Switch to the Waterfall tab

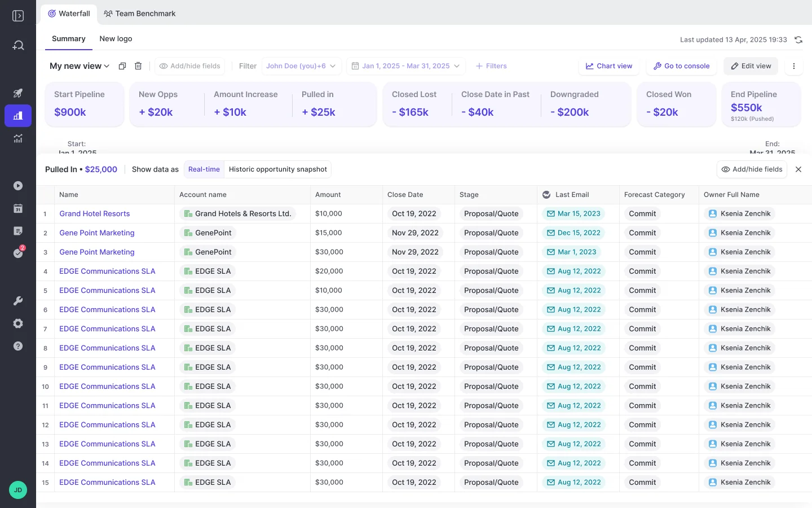(69, 14)
